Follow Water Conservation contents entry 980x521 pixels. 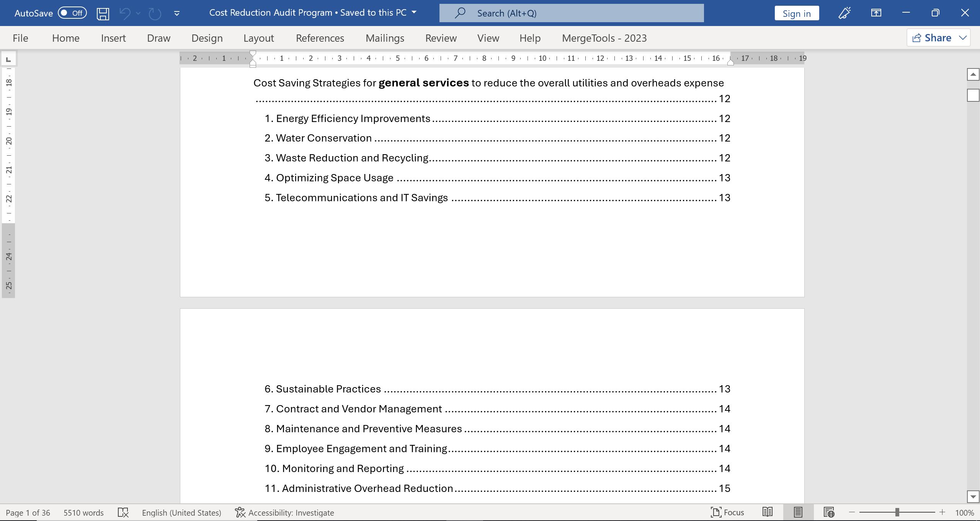[323, 138]
